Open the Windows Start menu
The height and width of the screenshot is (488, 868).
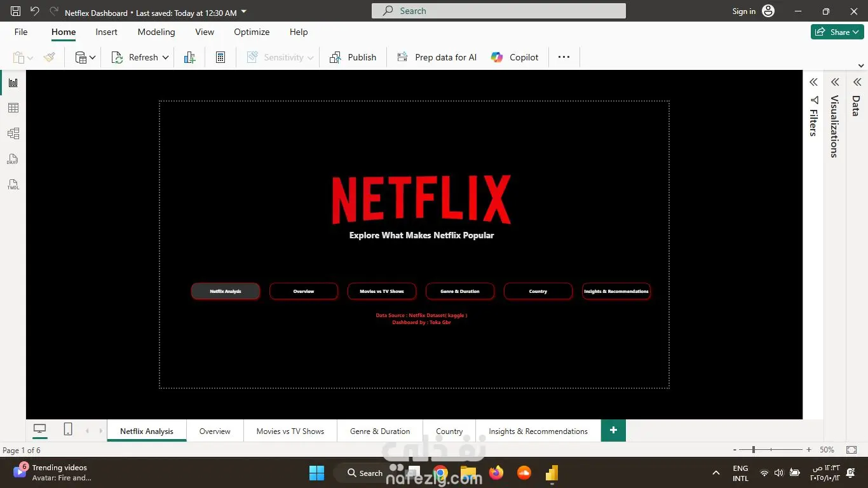316,473
